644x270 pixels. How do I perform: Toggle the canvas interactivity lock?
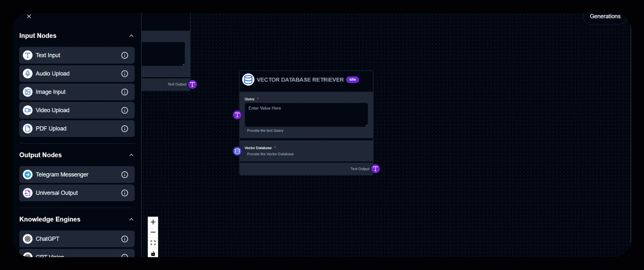[x=153, y=253]
